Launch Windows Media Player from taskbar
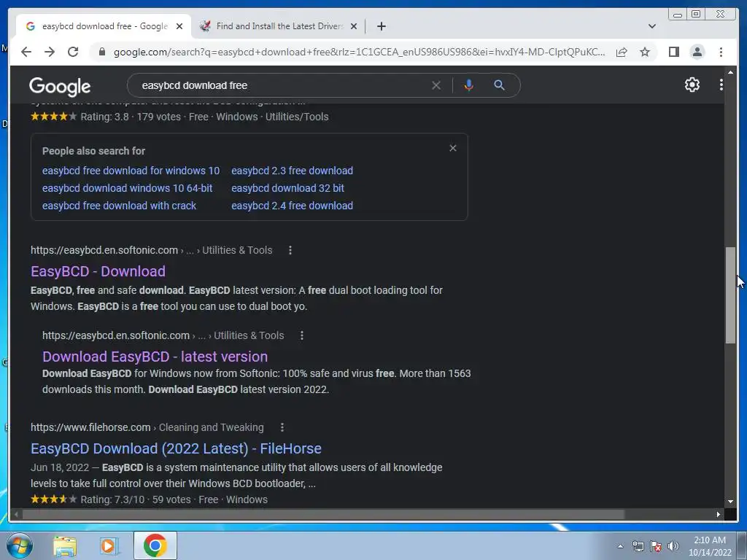Viewport: 747px width, 560px height. point(109,545)
